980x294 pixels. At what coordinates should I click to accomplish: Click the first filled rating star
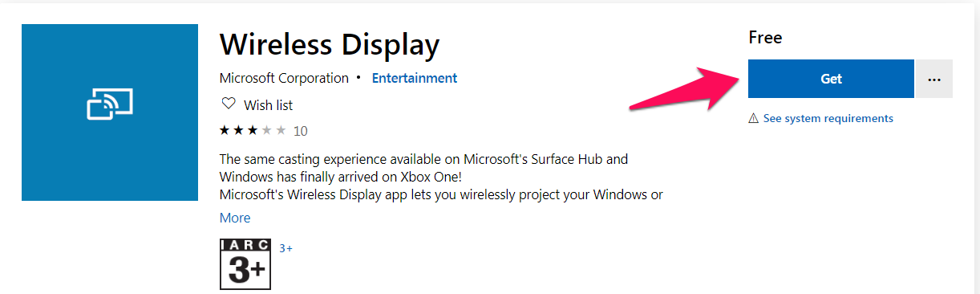point(225,130)
